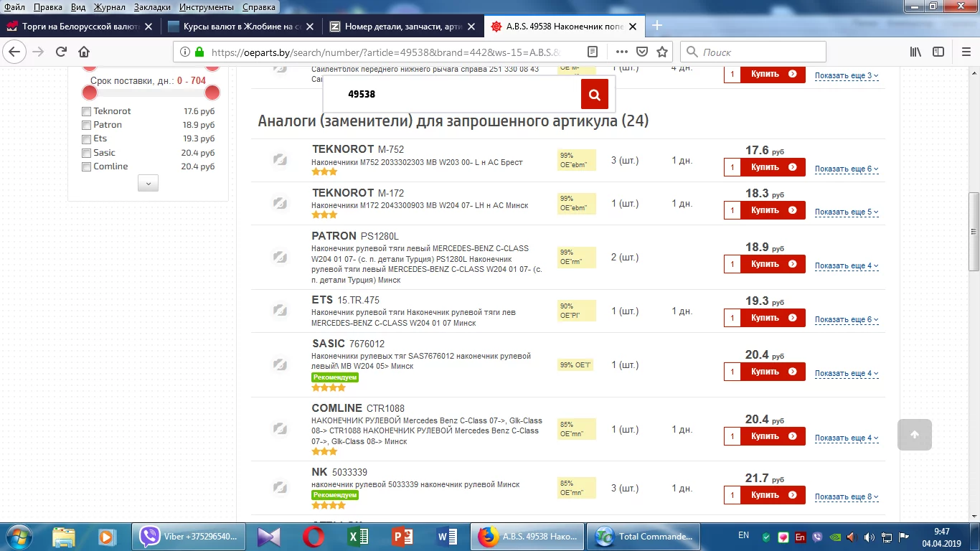The height and width of the screenshot is (551, 980).
Task: Expand more offers for TEKNOROT M-752
Action: 847,169
